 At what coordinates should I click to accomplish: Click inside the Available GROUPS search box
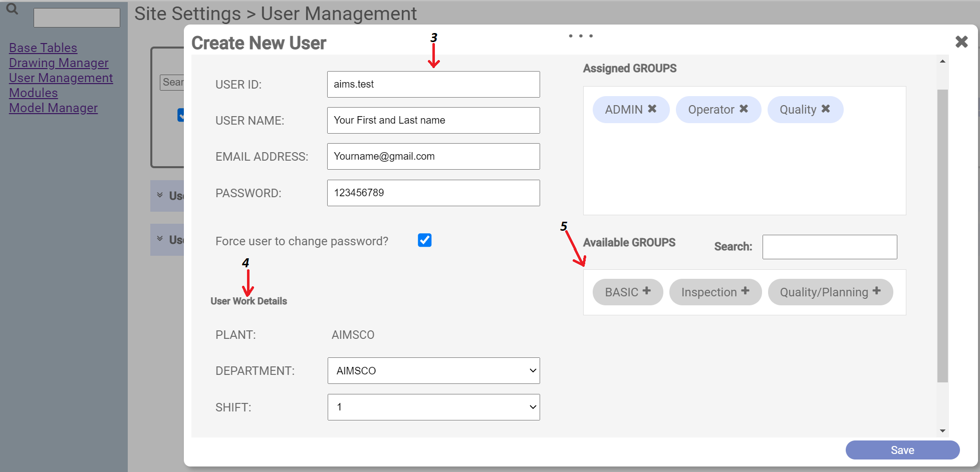tap(829, 246)
